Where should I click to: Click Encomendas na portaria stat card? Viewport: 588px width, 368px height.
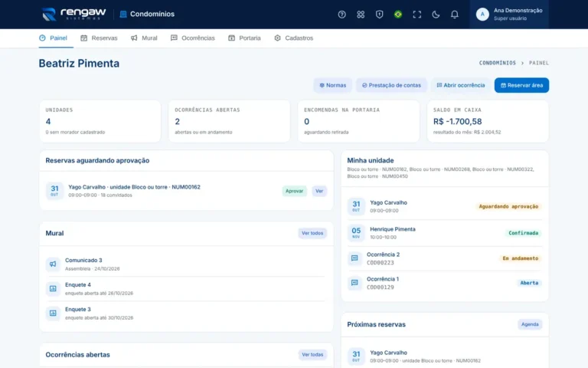(x=358, y=121)
